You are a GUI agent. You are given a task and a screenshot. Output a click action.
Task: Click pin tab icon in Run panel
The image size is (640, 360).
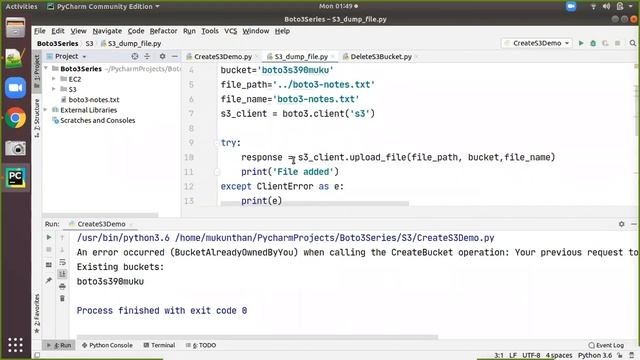pos(49,280)
